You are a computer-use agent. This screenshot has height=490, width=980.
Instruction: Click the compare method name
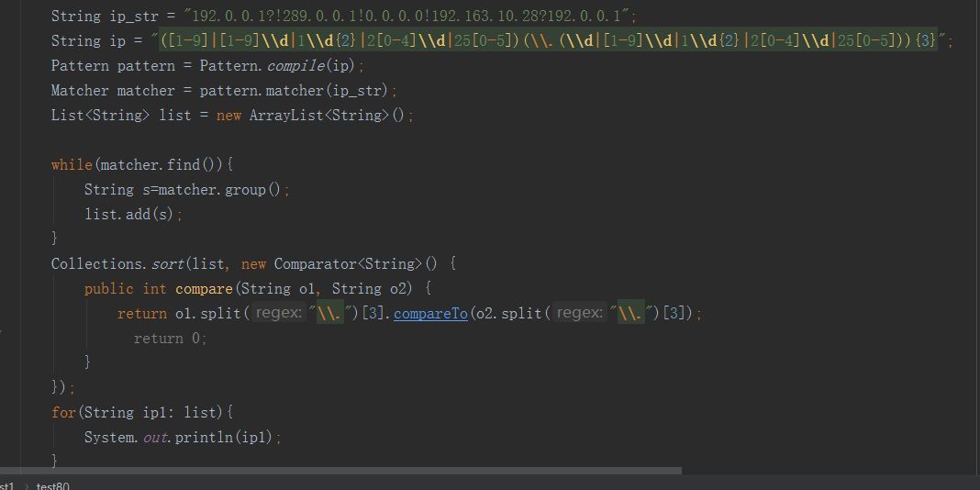(x=204, y=289)
